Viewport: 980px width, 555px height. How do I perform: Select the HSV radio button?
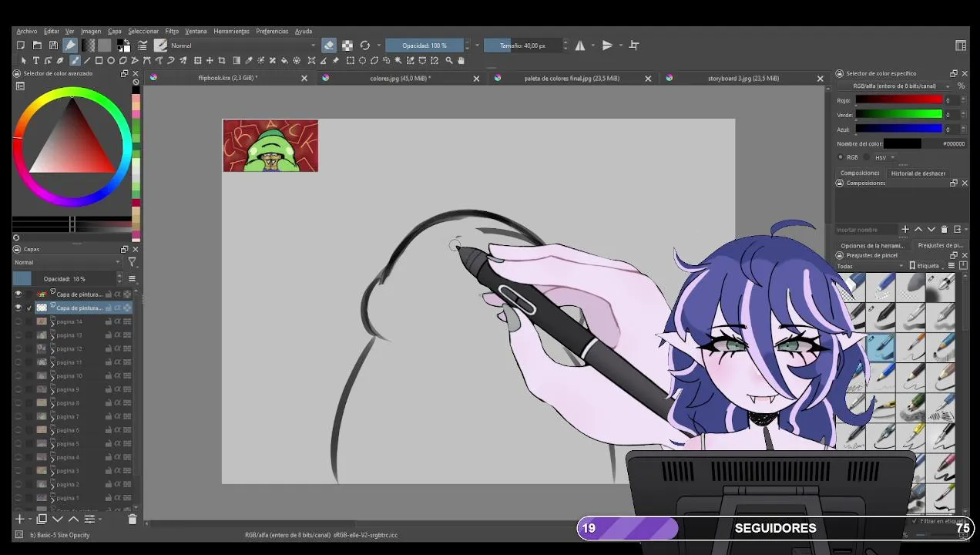point(867,157)
